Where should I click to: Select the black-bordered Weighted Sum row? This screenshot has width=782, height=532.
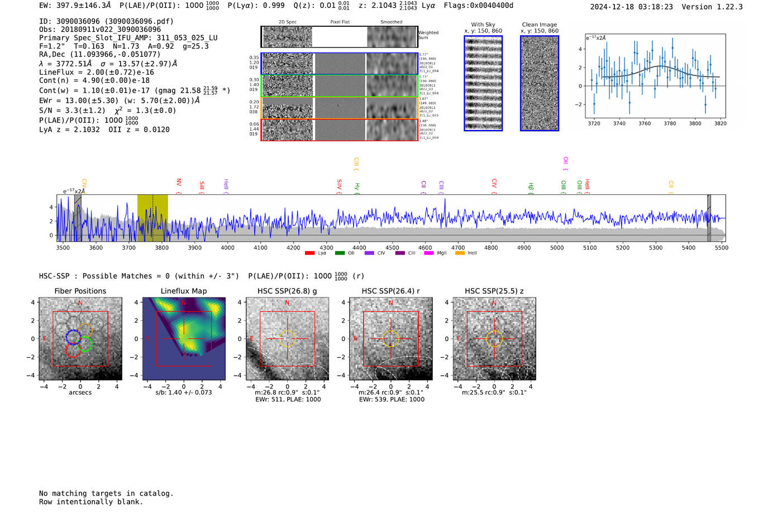coord(340,37)
